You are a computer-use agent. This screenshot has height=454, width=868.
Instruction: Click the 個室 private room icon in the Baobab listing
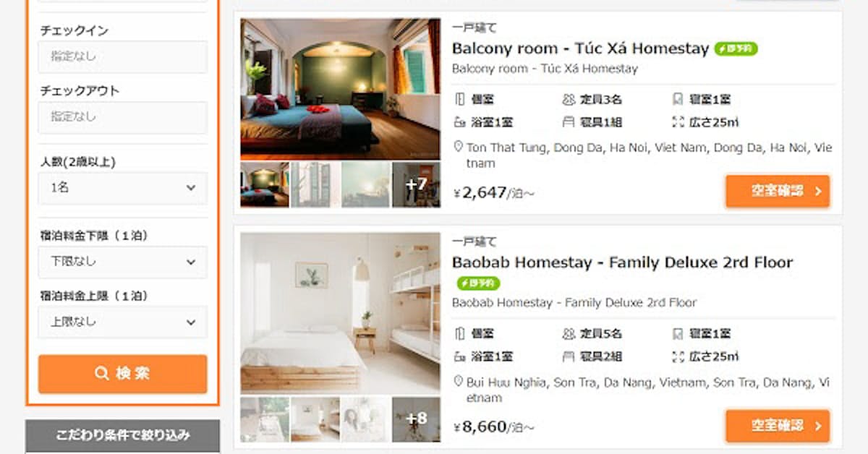pyautogui.click(x=459, y=334)
